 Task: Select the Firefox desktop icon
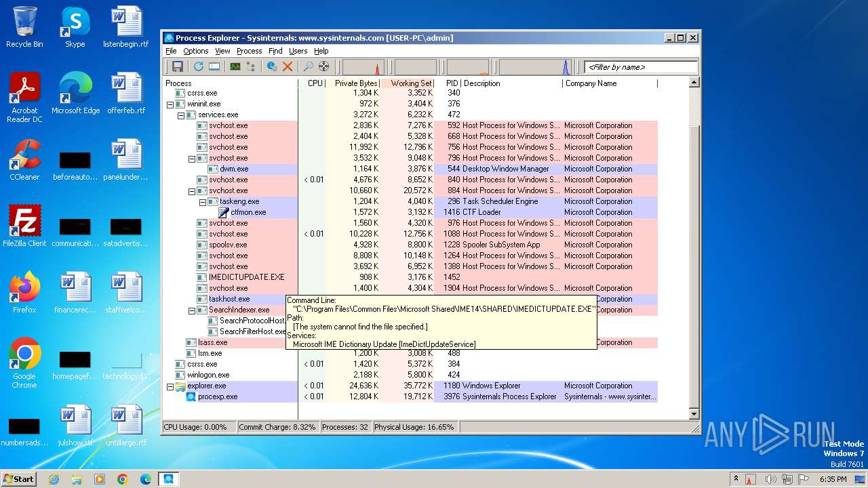[x=24, y=293]
